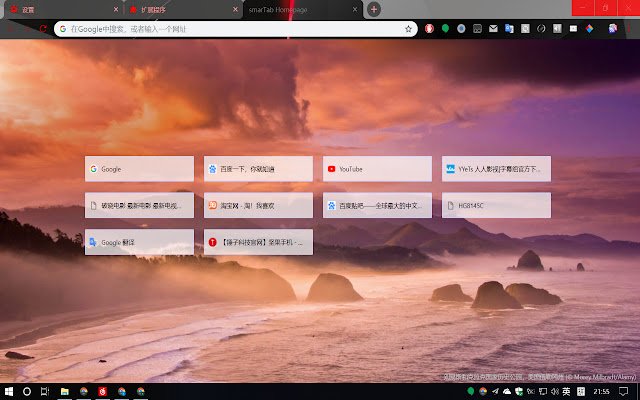This screenshot has height=400, width=640.
Task: Click the network tray icon
Action: (542, 391)
